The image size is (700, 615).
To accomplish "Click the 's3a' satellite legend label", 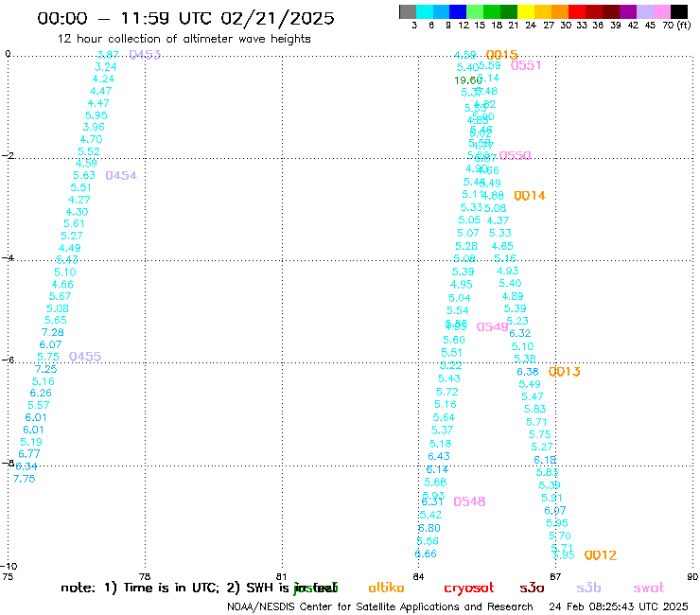I will coord(532,588).
